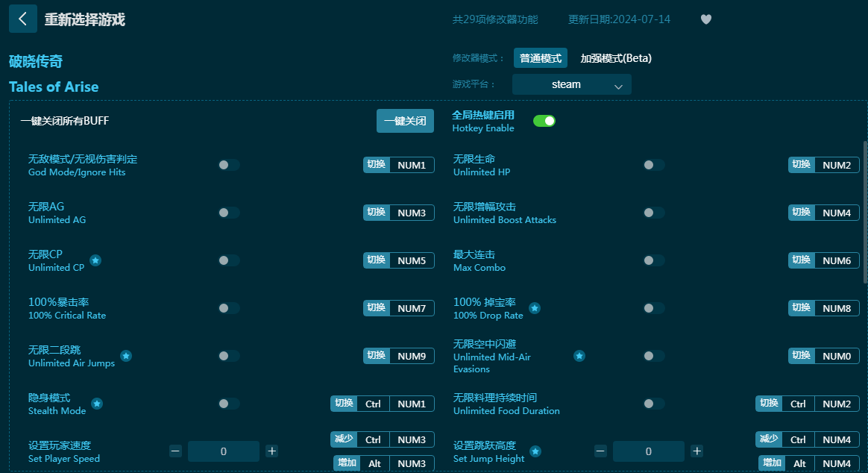Click Ctrl modifier key for Stealth Mode
The width and height of the screenshot is (868, 473).
(373, 404)
